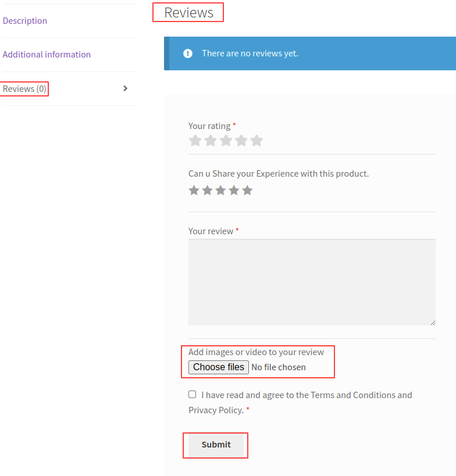Set Your rating to two stars
Viewport: 456px width, 476px height.
click(x=211, y=141)
